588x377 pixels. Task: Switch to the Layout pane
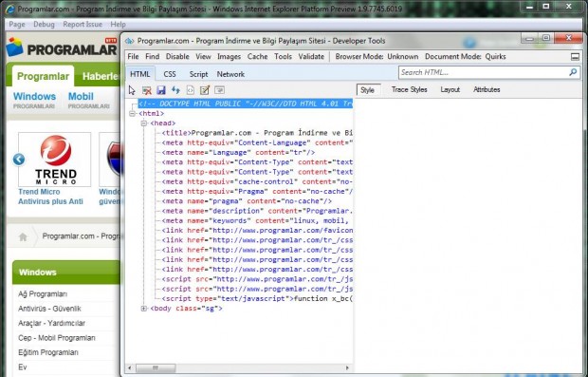click(x=450, y=90)
